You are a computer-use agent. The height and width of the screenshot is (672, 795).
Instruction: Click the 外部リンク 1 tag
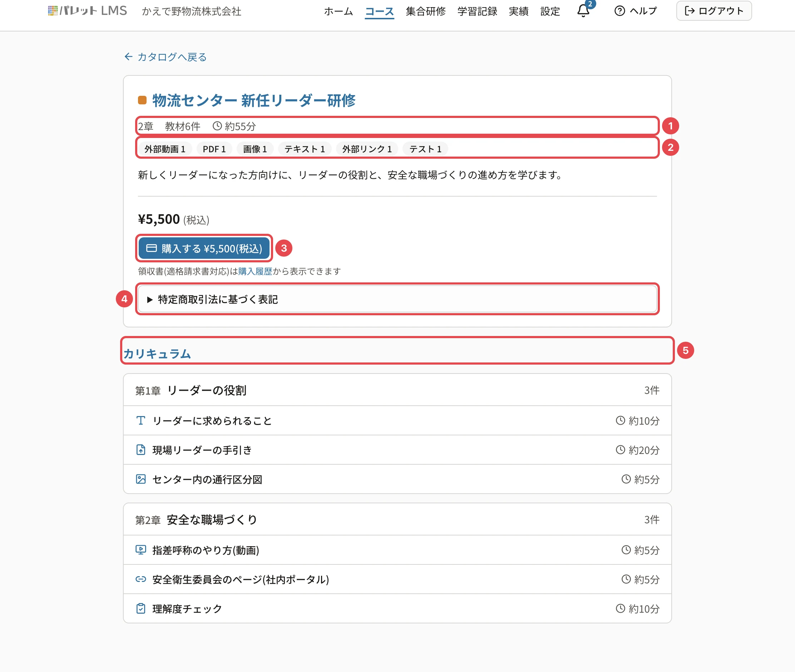tap(367, 149)
